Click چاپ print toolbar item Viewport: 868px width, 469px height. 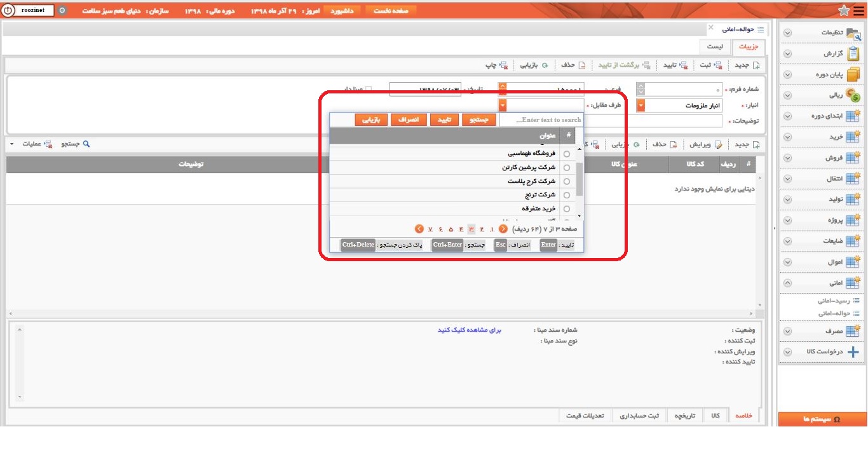pos(496,65)
